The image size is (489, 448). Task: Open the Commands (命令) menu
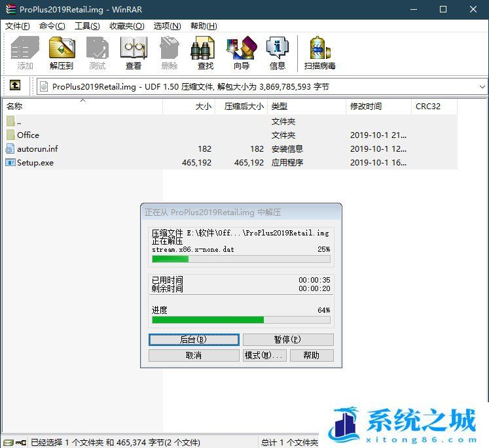pyautogui.click(x=52, y=26)
